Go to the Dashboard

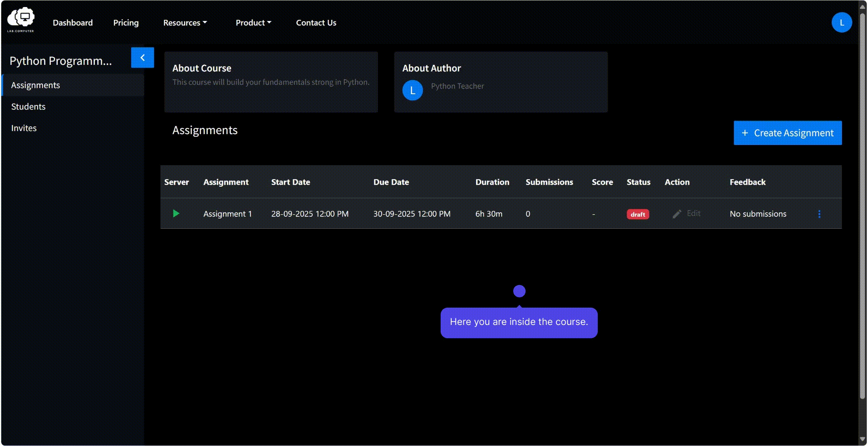pos(73,23)
